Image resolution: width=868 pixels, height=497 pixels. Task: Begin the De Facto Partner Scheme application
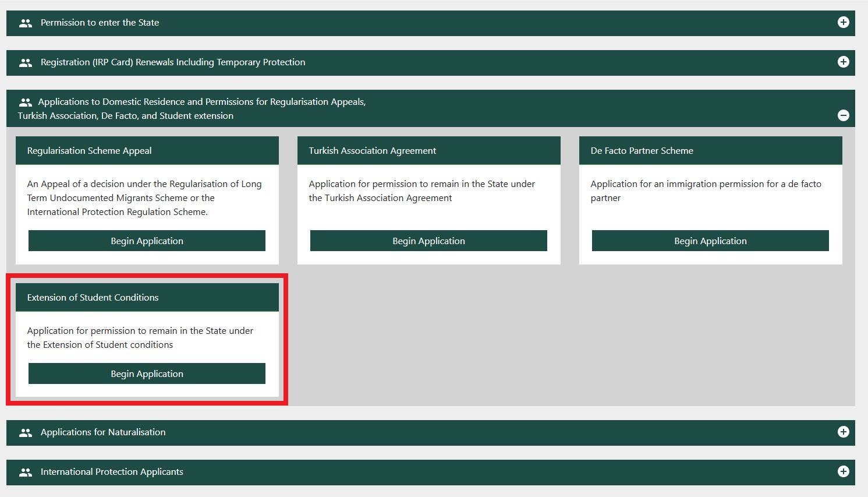710,241
